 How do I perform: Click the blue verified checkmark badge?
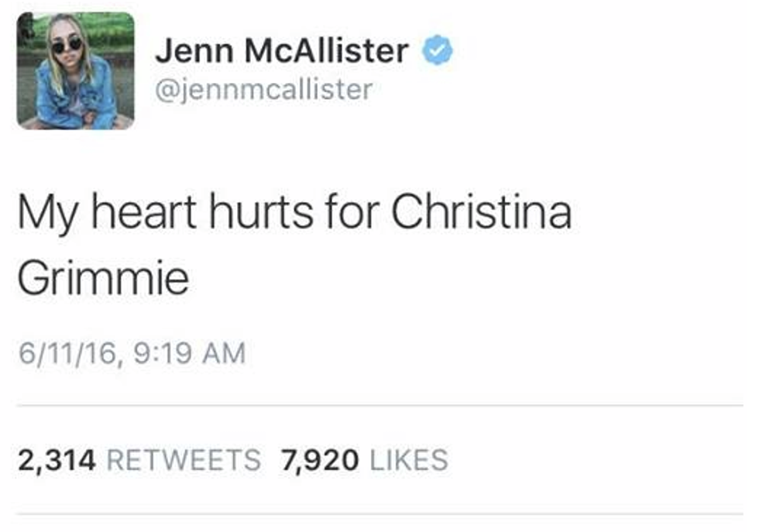click(x=437, y=52)
